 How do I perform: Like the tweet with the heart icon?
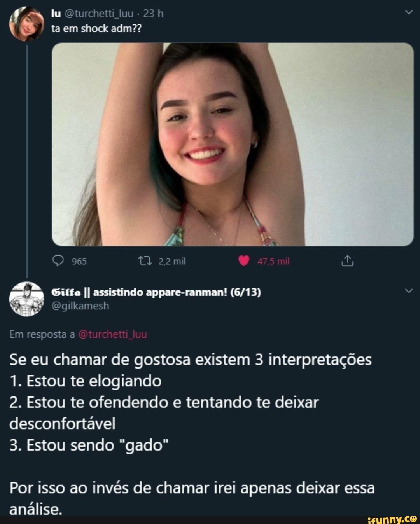(x=243, y=261)
